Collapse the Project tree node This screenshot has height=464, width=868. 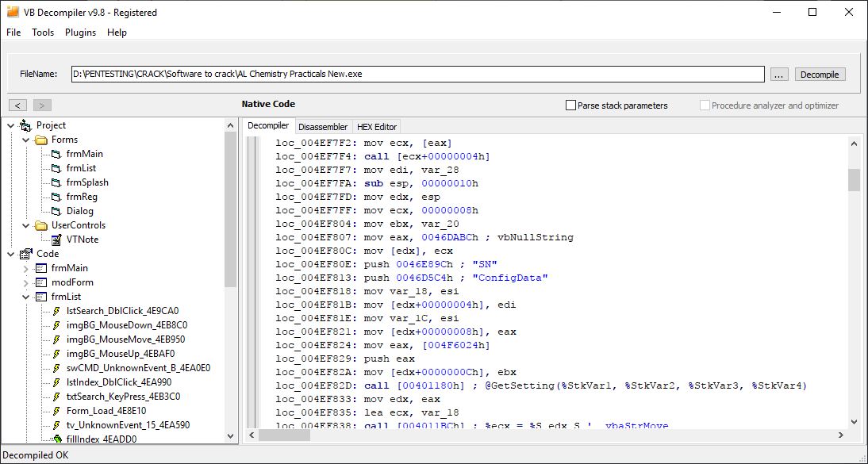click(x=10, y=125)
